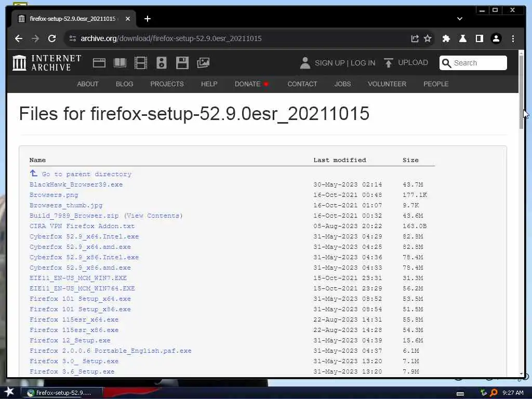
Task: Click the UPLOAD link
Action: (x=413, y=63)
